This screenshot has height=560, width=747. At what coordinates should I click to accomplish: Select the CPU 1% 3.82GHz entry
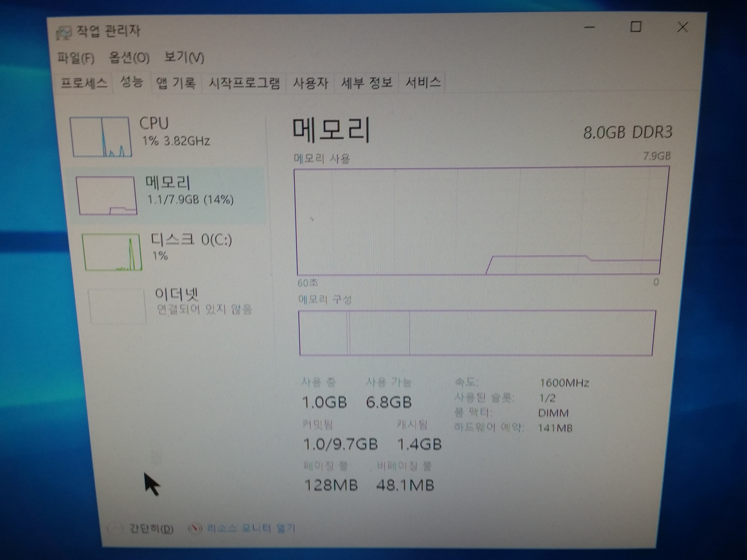165,136
